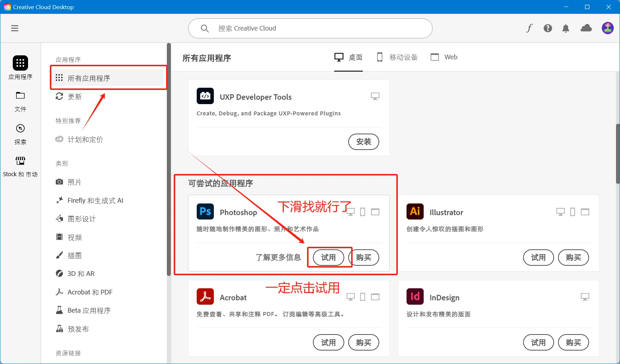620x364 pixels.
Task: Select the 照片 category
Action: click(x=68, y=182)
